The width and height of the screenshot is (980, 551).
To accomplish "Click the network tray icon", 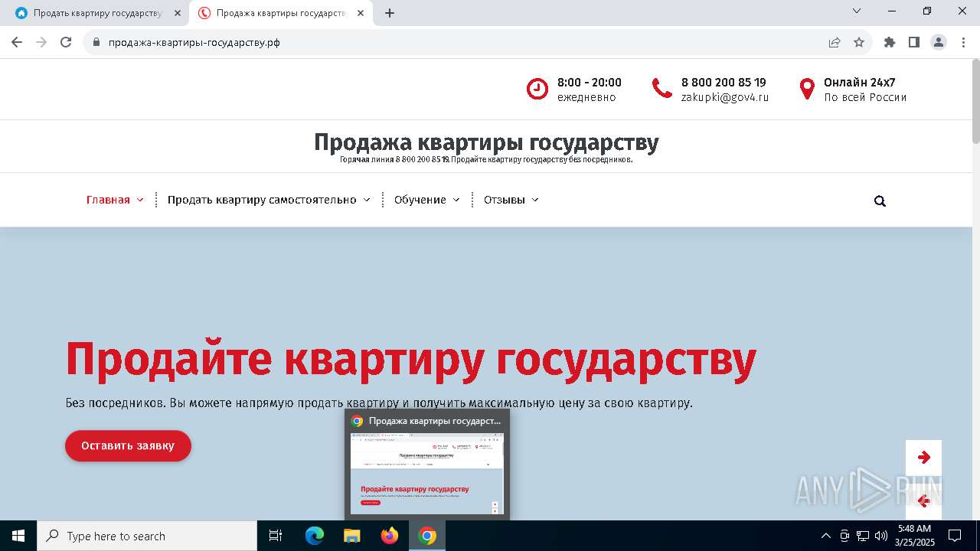I will click(863, 536).
